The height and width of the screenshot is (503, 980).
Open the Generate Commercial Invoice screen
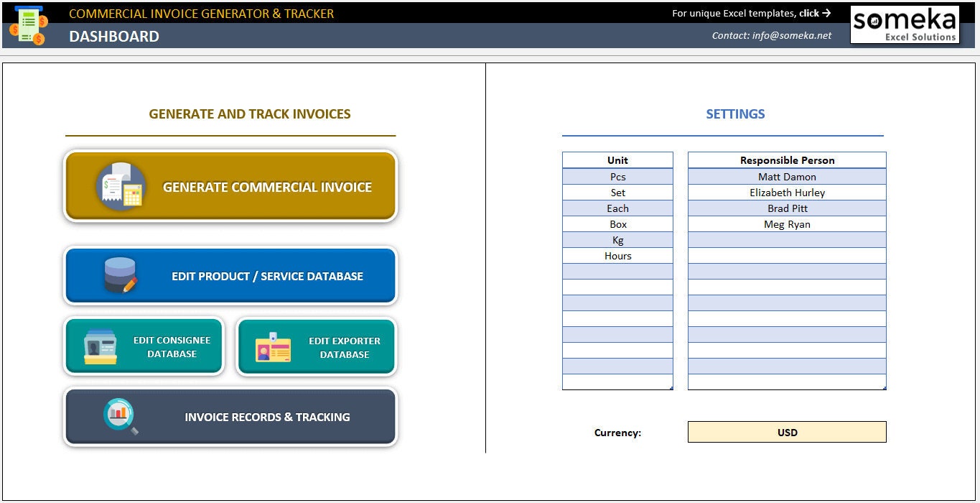pos(268,186)
